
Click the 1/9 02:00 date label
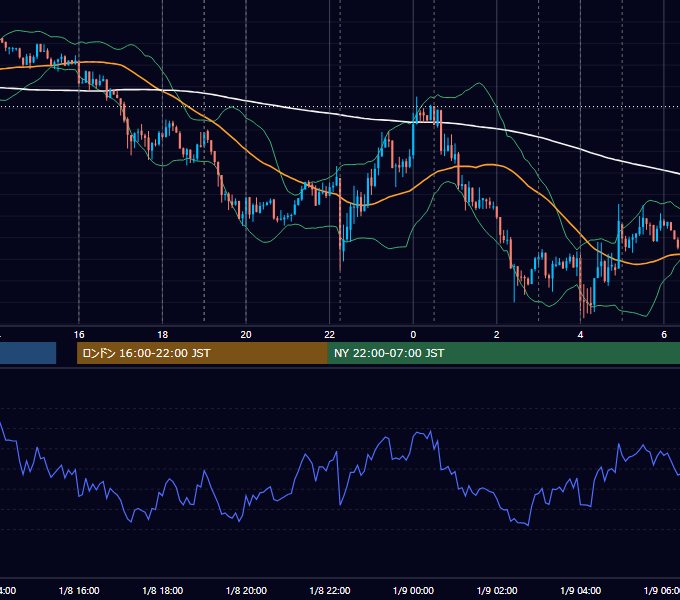pos(497,590)
